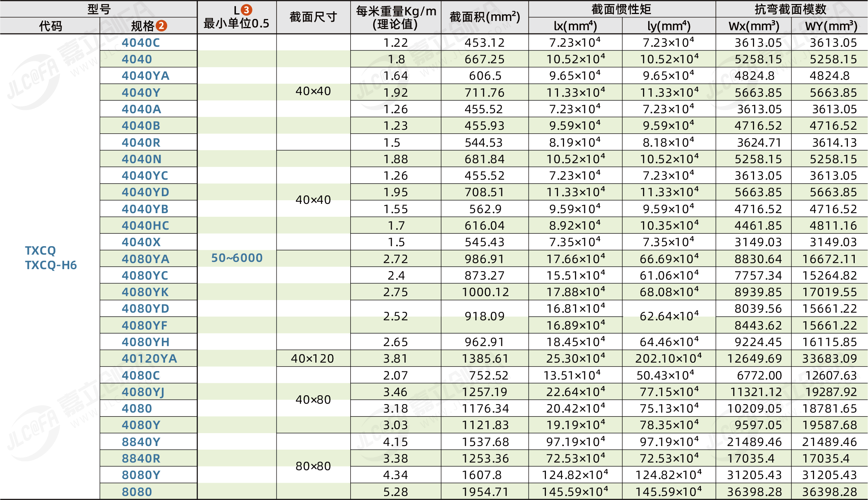868x500 pixels.
Task: Open the 8840Y specification link
Action: coord(141,442)
